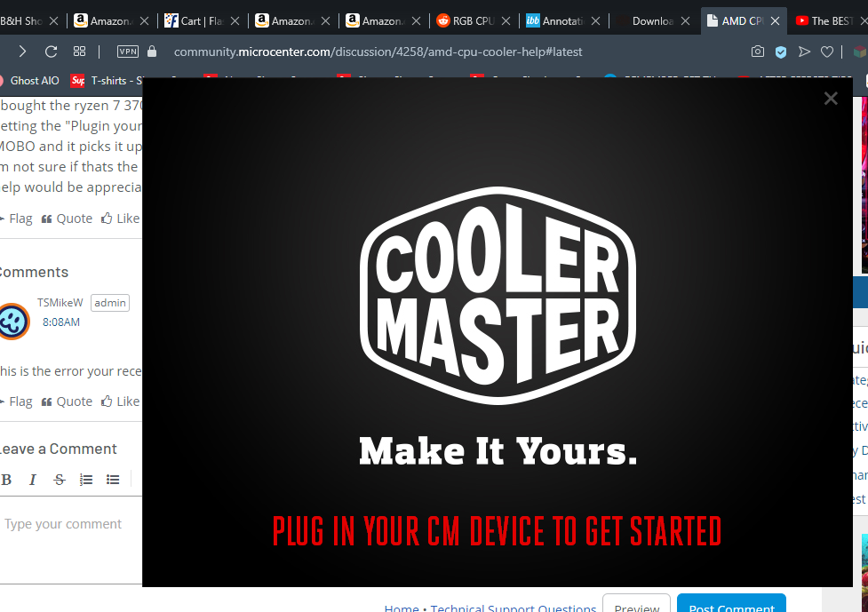This screenshot has height=612, width=868.
Task: Close the Downloa tab
Action: click(x=685, y=21)
